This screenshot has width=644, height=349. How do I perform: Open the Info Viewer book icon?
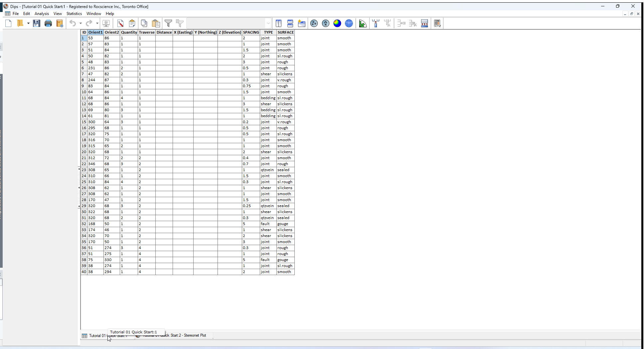click(60, 23)
